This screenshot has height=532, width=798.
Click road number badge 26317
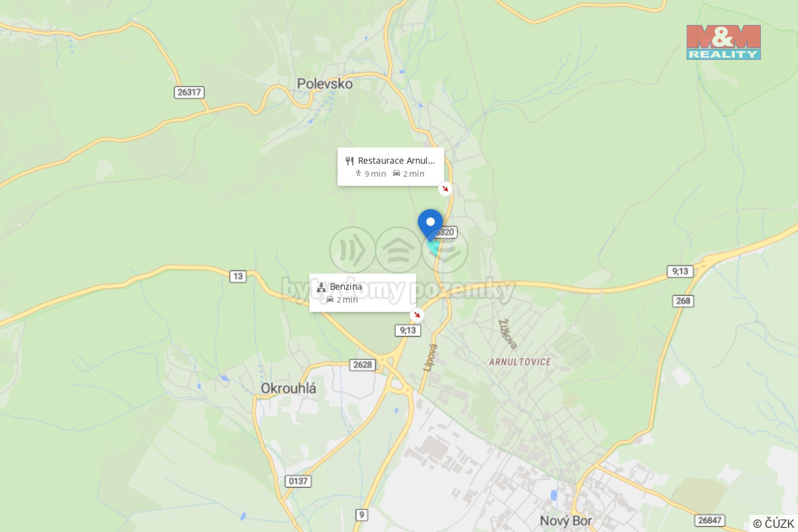click(189, 92)
